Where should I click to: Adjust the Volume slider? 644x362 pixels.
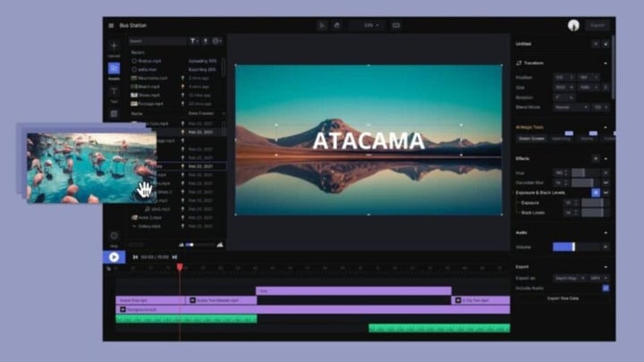click(563, 247)
